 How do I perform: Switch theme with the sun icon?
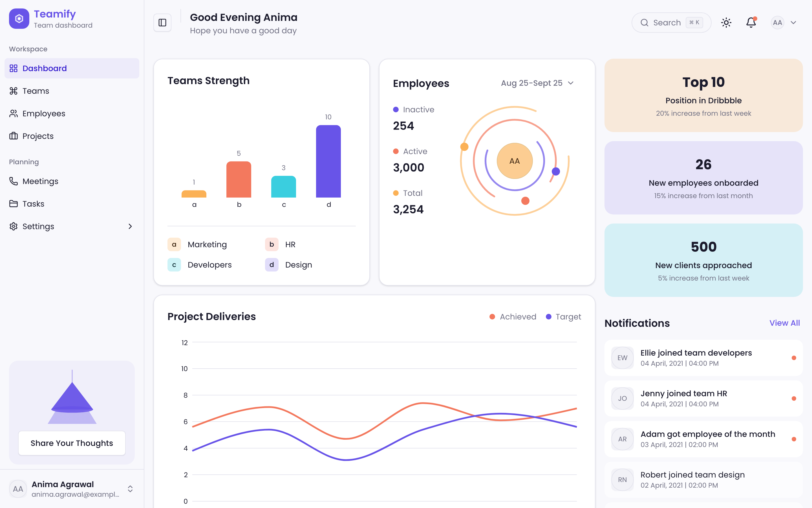[726, 23]
